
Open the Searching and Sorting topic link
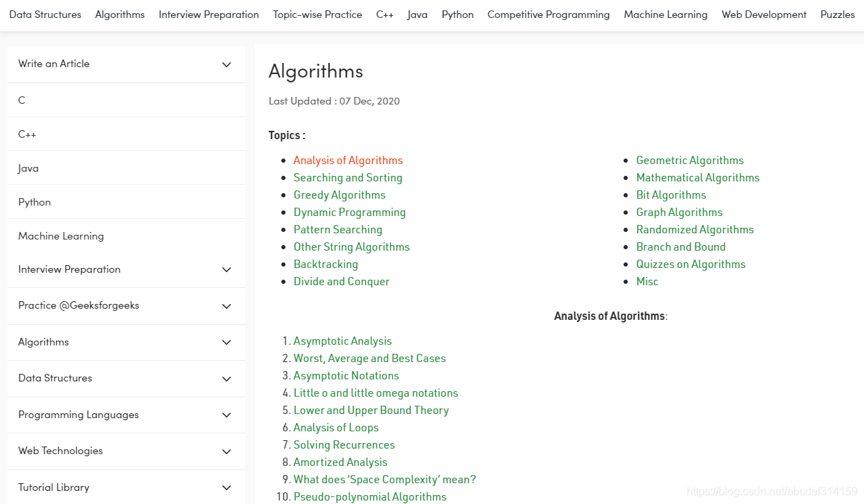point(348,178)
